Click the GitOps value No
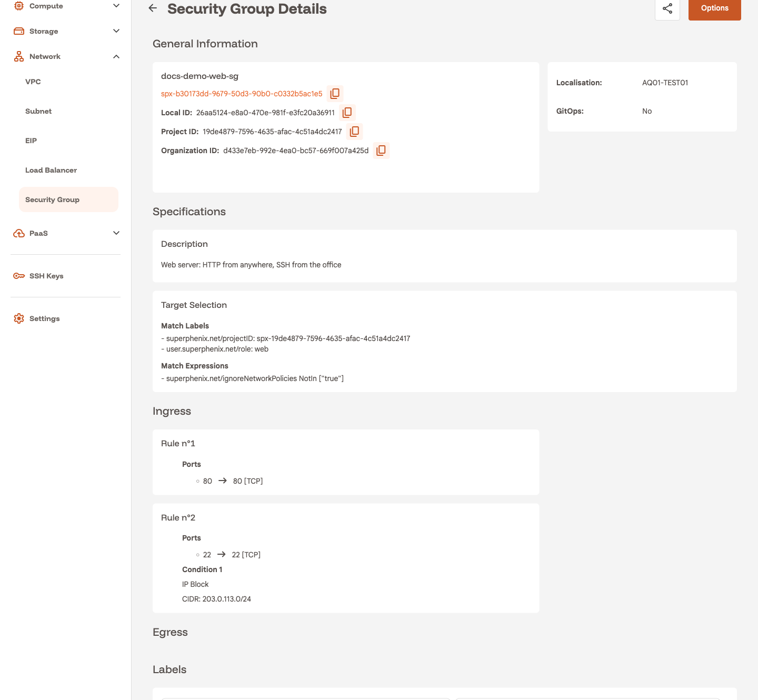The height and width of the screenshot is (700, 758). coord(647,111)
